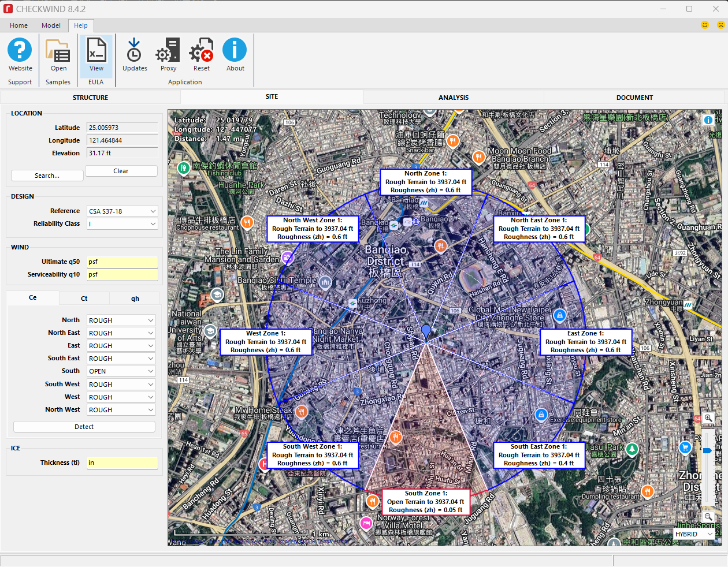728x567 pixels.
Task: Open the South West terrain dropdown
Action: point(121,385)
